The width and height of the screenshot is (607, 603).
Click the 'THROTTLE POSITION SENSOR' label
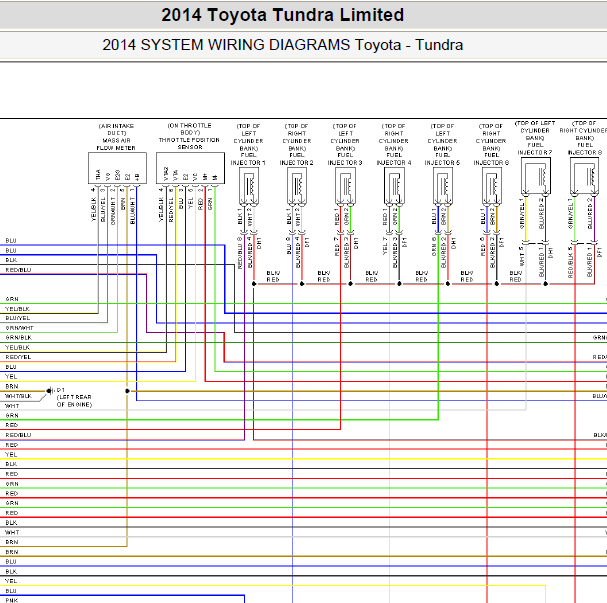(x=189, y=143)
